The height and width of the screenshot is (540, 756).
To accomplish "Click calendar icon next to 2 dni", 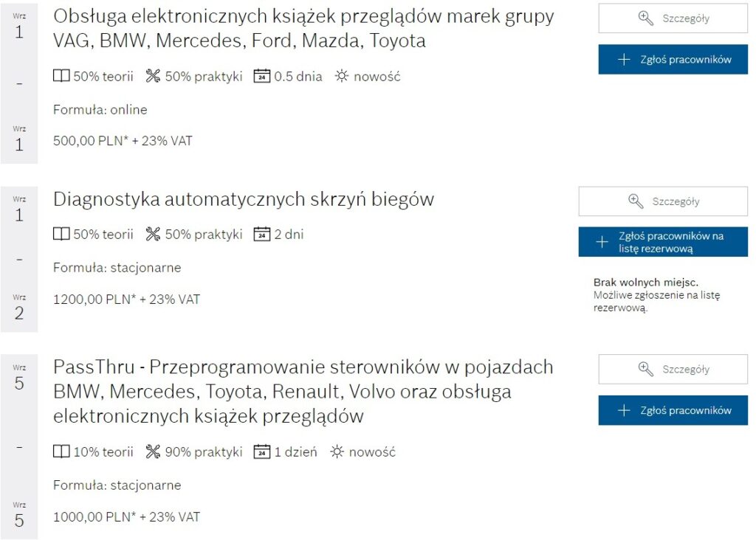I will [261, 235].
